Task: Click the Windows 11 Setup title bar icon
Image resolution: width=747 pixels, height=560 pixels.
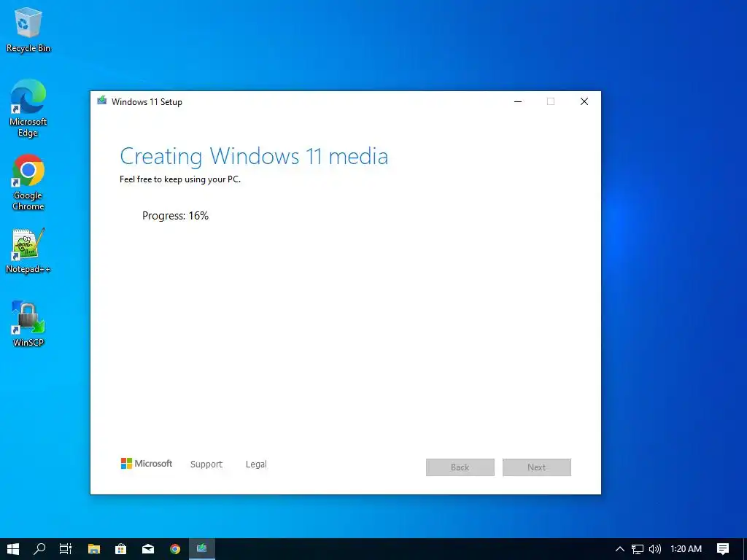Action: 101,101
